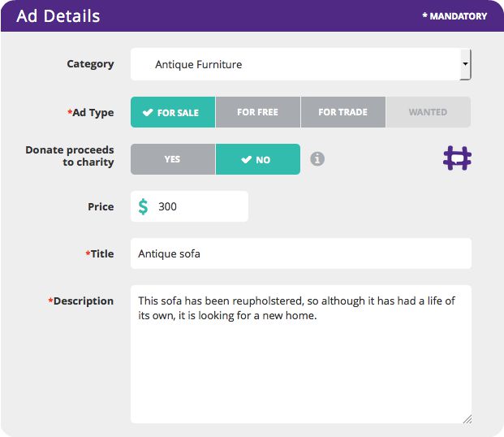Click the Ad Details panel heading
The image size is (504, 437).
coord(58,16)
